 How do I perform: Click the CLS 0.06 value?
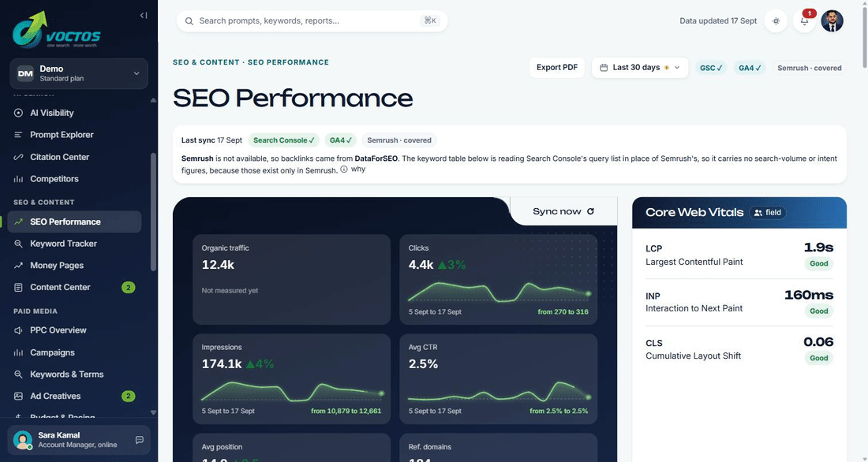(818, 342)
